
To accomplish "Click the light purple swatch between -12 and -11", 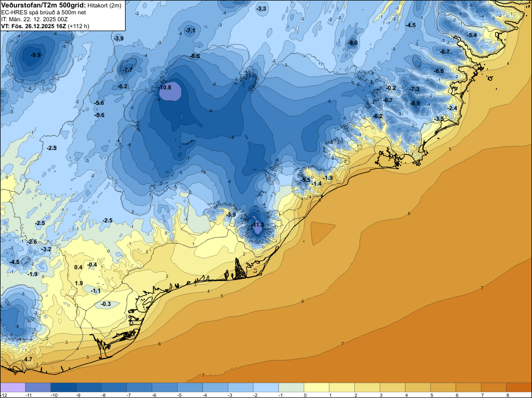I will coord(13,387).
